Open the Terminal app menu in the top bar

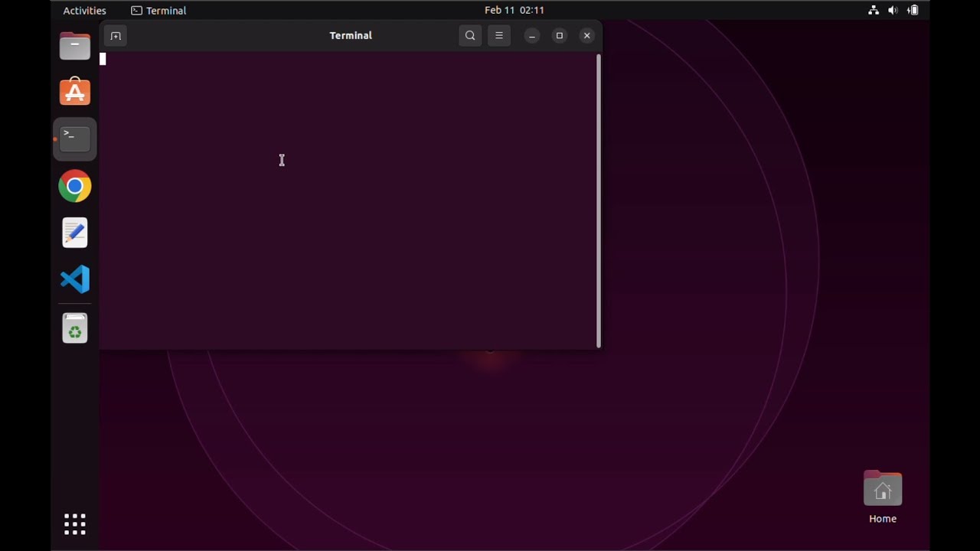point(158,11)
